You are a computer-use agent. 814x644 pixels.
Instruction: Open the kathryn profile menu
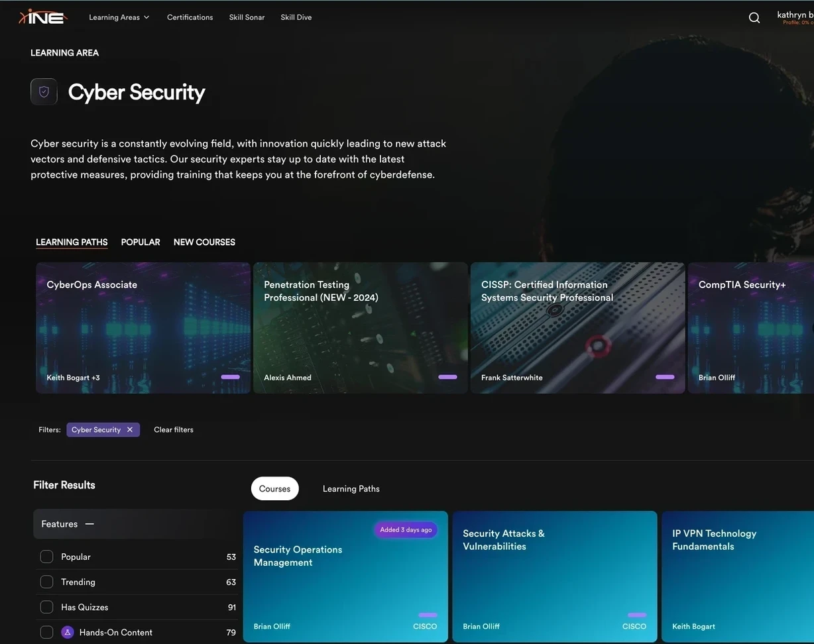point(794,16)
